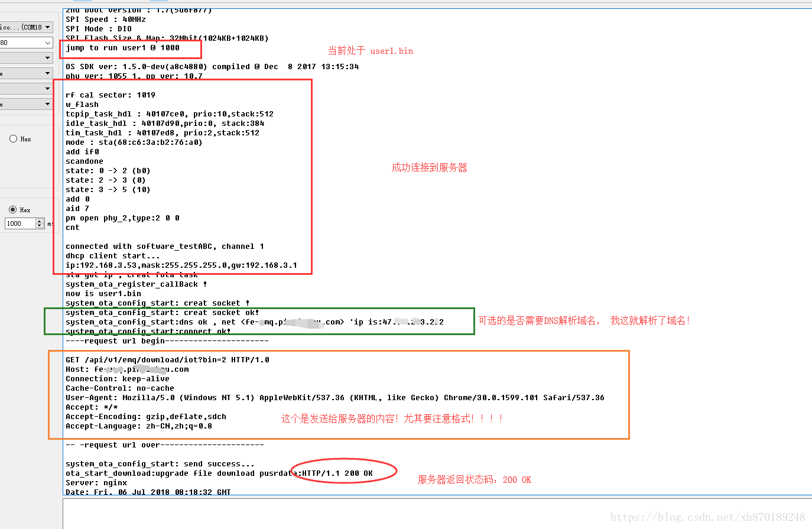Click the 'mode : sta(68:c6:3a:b2:76:a0)' line

134,142
